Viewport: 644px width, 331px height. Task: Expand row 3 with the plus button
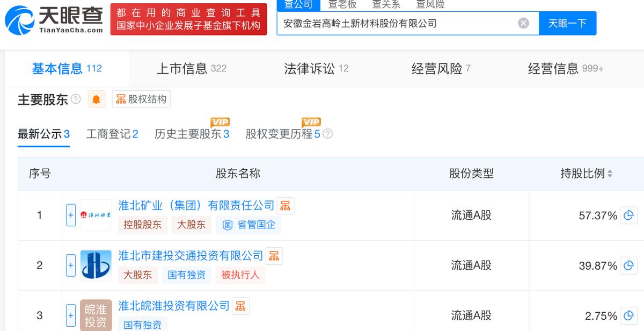coord(71,315)
